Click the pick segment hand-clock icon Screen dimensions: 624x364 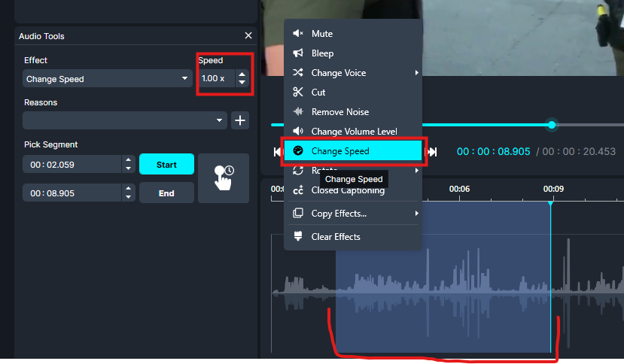pyautogui.click(x=224, y=178)
